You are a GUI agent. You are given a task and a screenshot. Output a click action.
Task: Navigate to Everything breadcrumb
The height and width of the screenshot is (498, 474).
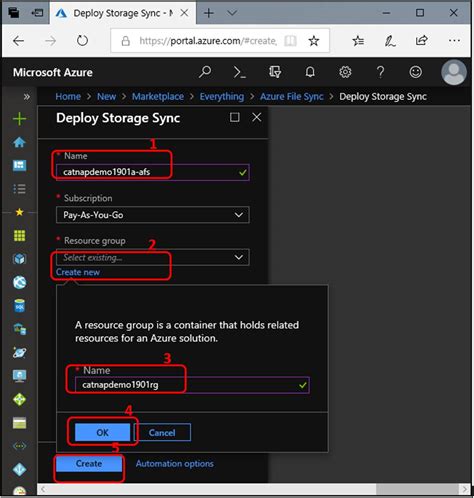point(222,97)
